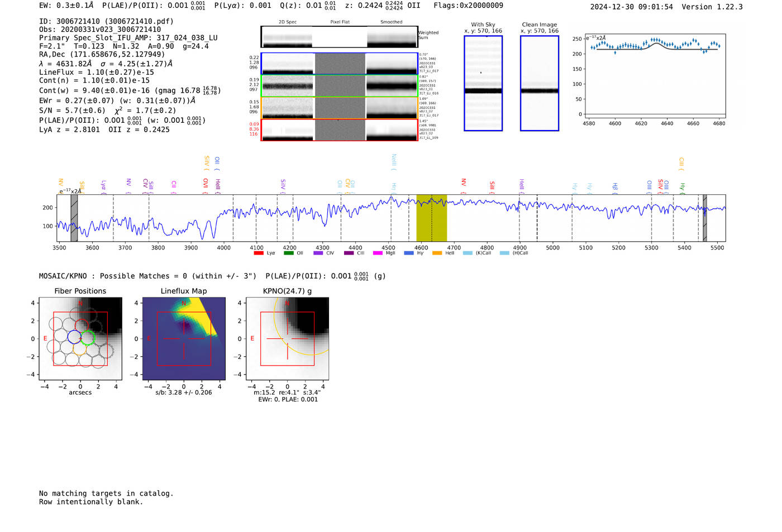Select the red-bordered 2D spectrum row
782x532 pixels.
(x=340, y=130)
